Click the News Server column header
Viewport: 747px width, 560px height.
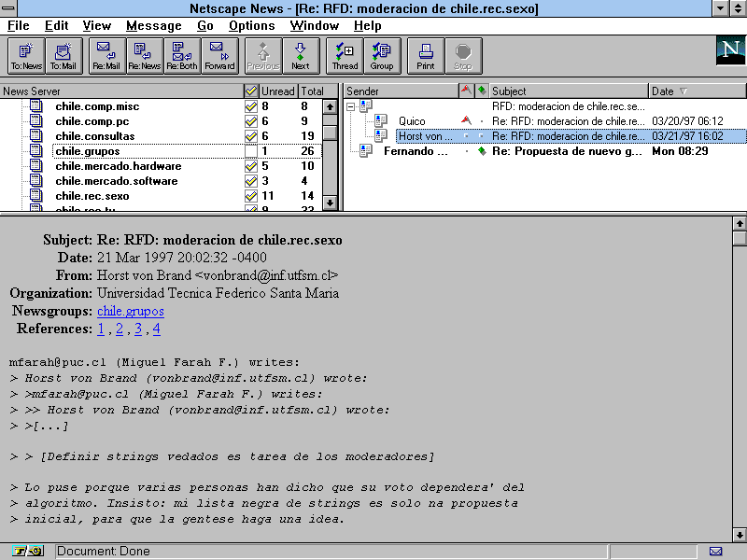click(122, 91)
